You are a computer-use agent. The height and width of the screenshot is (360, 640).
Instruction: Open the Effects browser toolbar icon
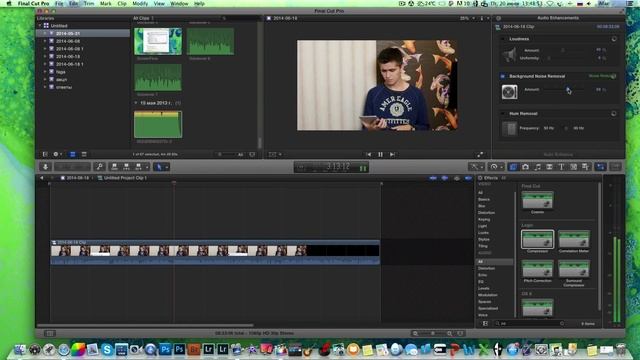point(513,167)
